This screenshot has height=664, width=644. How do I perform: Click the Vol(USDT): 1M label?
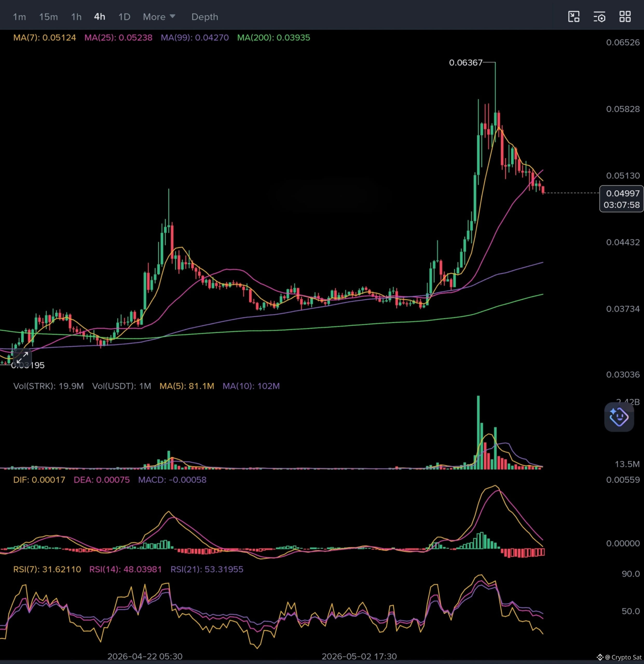[x=121, y=386]
